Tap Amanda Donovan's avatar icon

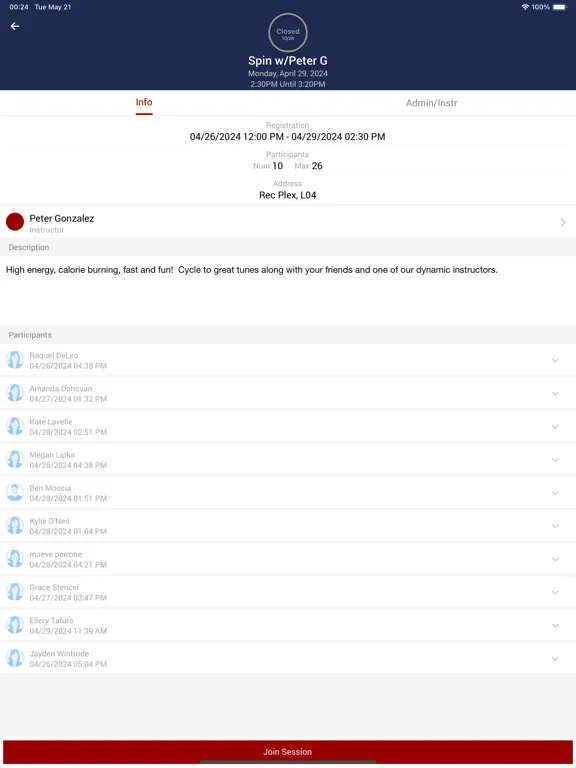coord(15,393)
